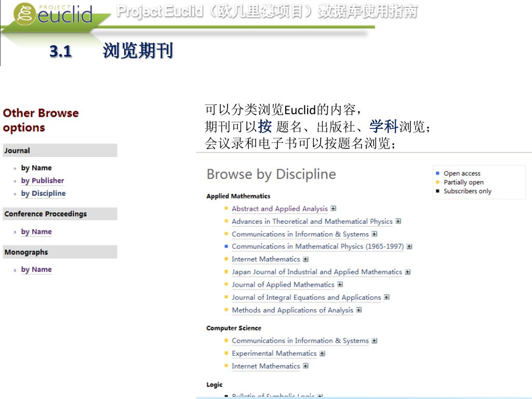
Task: Open Abstract and Applied Analysis journal
Action: [x=280, y=209]
